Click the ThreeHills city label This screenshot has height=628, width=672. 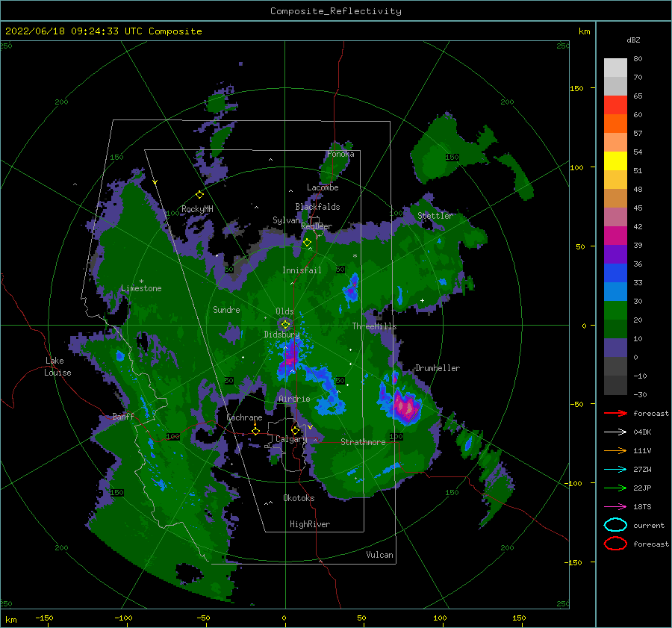(x=375, y=326)
